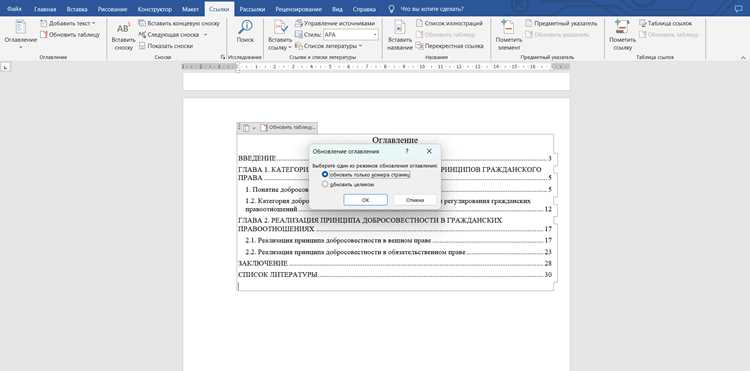Open the Поиск research tool
Image resolution: width=750 pixels, height=371 pixels.
[x=245, y=32]
